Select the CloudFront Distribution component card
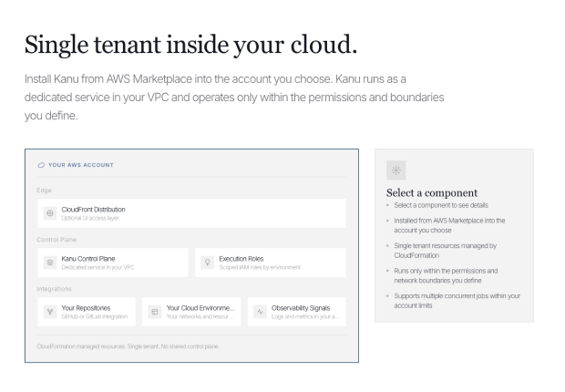Image resolution: width=565 pixels, height=392 pixels. (191, 213)
